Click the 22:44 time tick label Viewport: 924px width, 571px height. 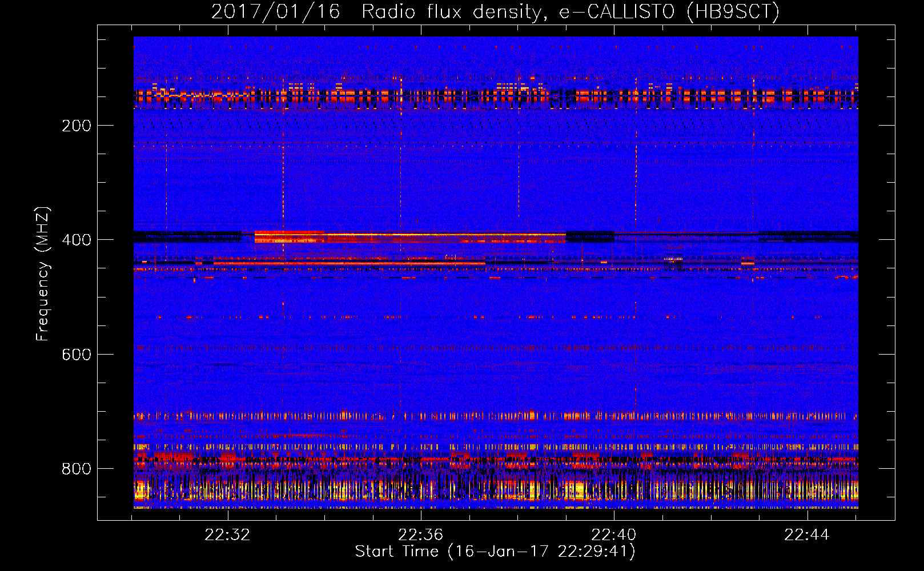pyautogui.click(x=807, y=535)
